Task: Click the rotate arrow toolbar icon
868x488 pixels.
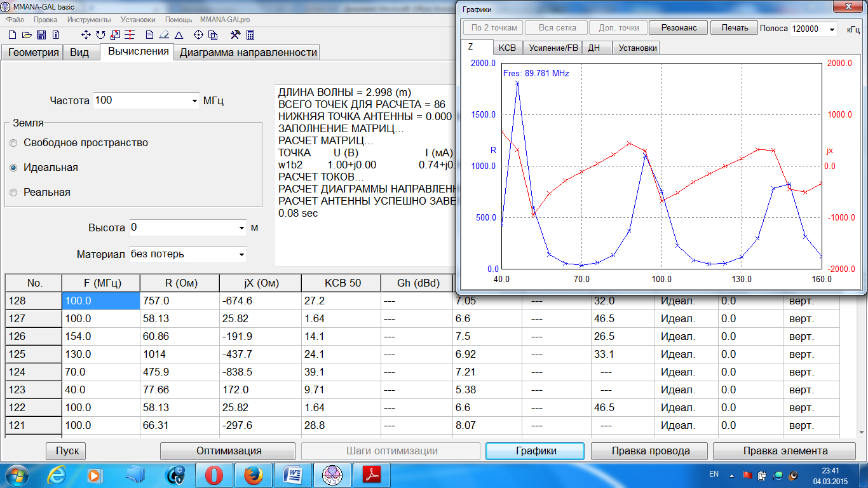Action: (x=100, y=35)
